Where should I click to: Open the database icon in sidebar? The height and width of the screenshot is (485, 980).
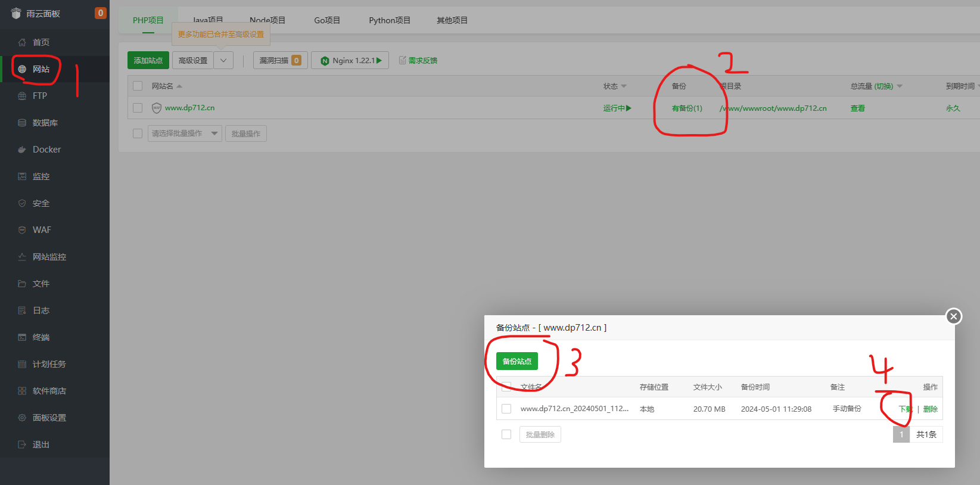click(22, 123)
